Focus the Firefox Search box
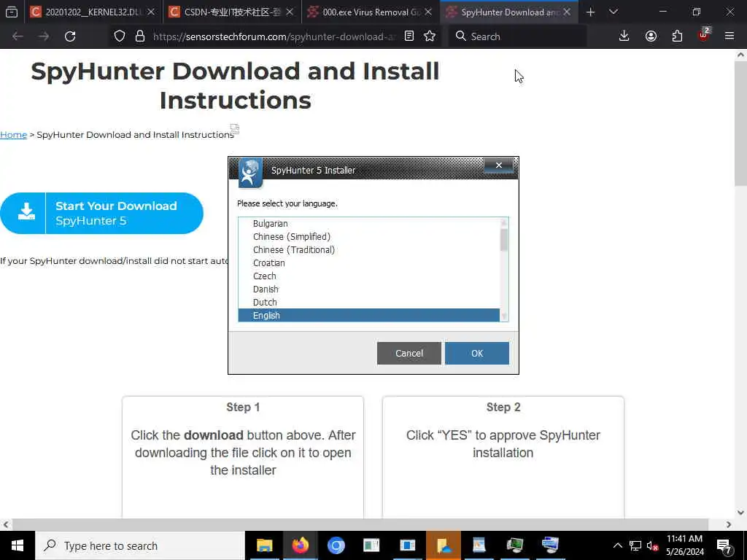Screen dimensions: 747x560 [517, 36]
